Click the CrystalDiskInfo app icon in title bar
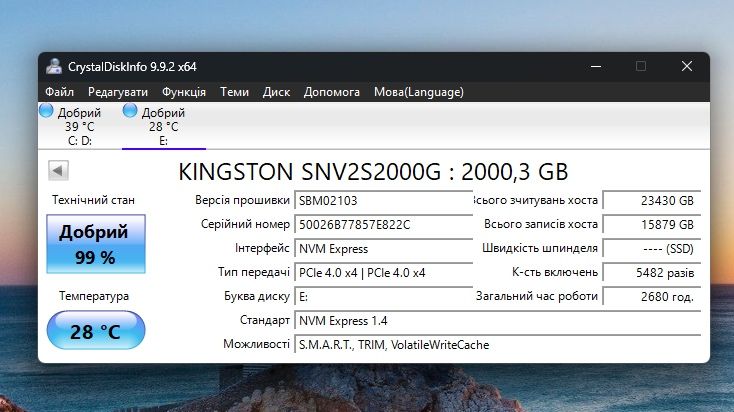Image resolution: width=734 pixels, height=412 pixels. 54,66
